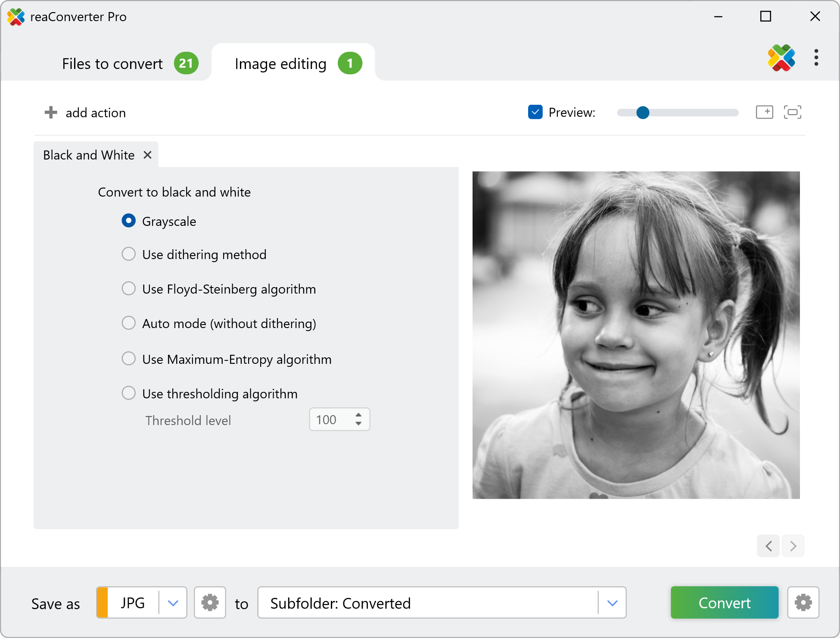The height and width of the screenshot is (638, 840).
Task: Click the enlarge preview icon
Action: 764,112
